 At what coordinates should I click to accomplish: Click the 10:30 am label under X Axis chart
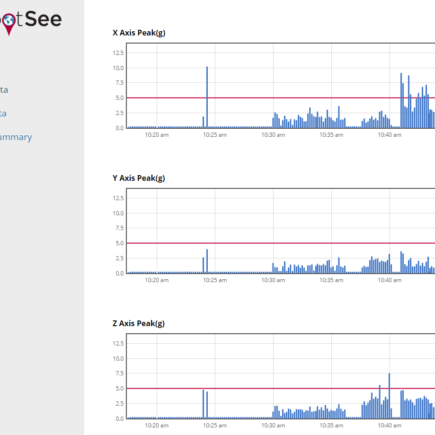pyautogui.click(x=273, y=135)
